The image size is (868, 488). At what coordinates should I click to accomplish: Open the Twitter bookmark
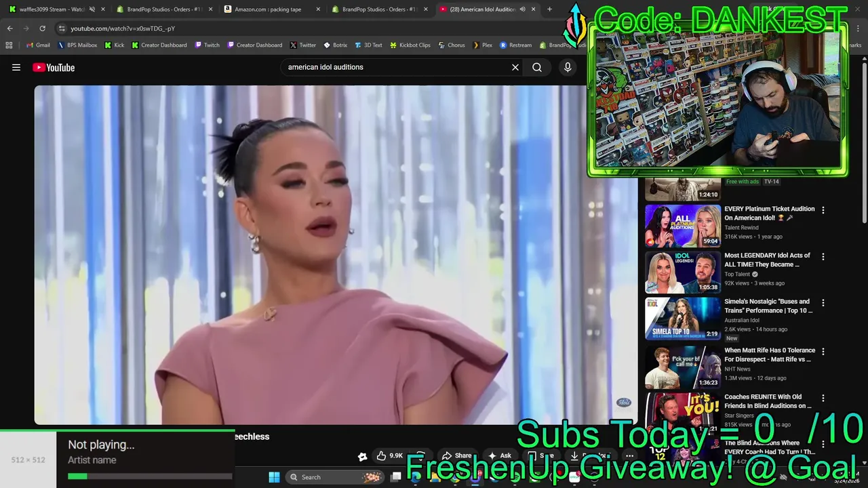pos(303,45)
